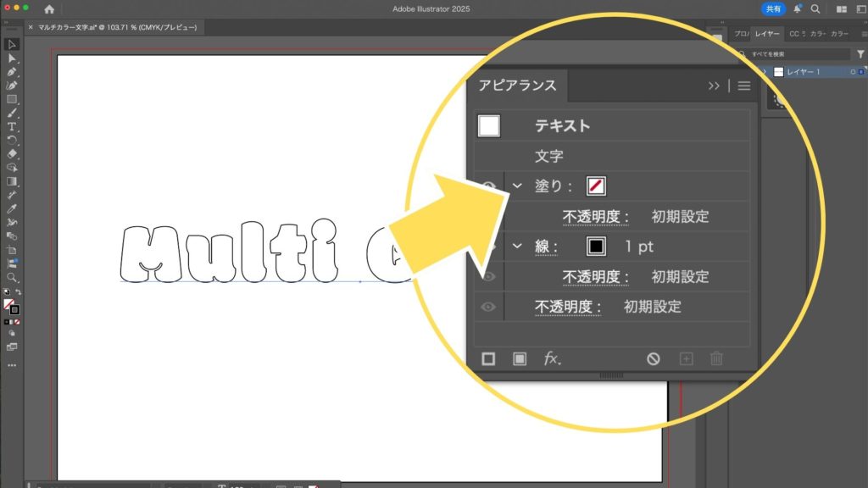Collapse the 線 stroke attribute chevron
Viewport: 868px width, 488px height.
point(517,246)
